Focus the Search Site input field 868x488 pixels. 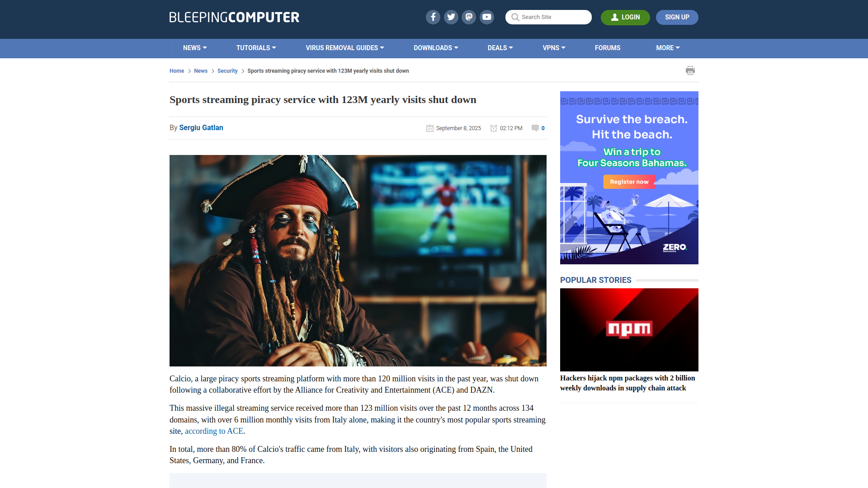coord(548,17)
